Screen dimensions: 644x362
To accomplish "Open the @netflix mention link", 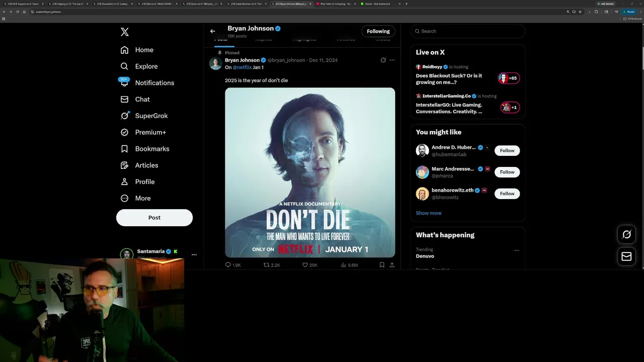I will point(242,67).
